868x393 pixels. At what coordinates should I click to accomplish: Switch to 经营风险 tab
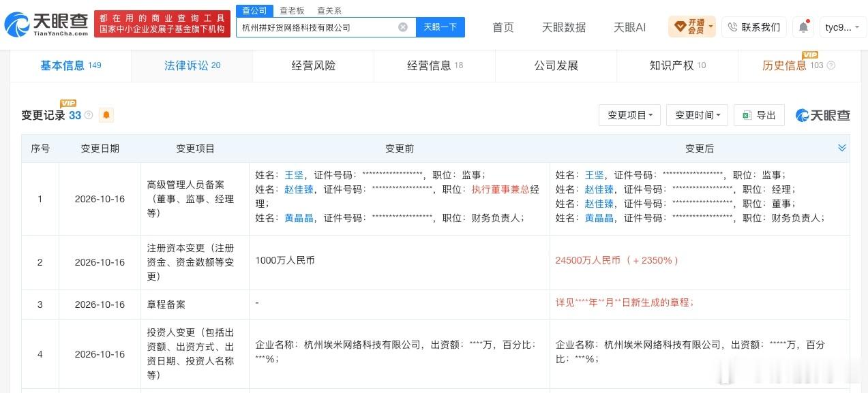[x=313, y=65]
